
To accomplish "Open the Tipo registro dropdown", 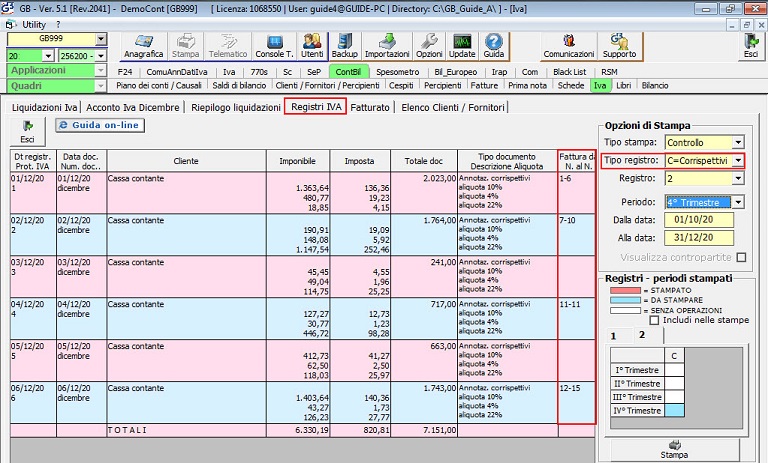I will tap(738, 161).
